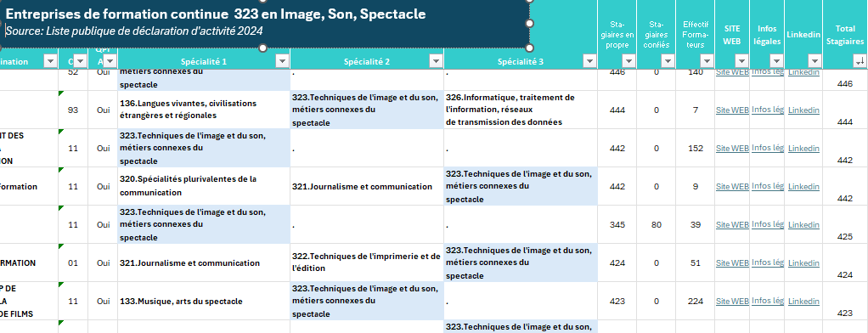Click the title text box right-middle handle
Image resolution: width=868 pixels, height=333 pixels.
(529, 23)
